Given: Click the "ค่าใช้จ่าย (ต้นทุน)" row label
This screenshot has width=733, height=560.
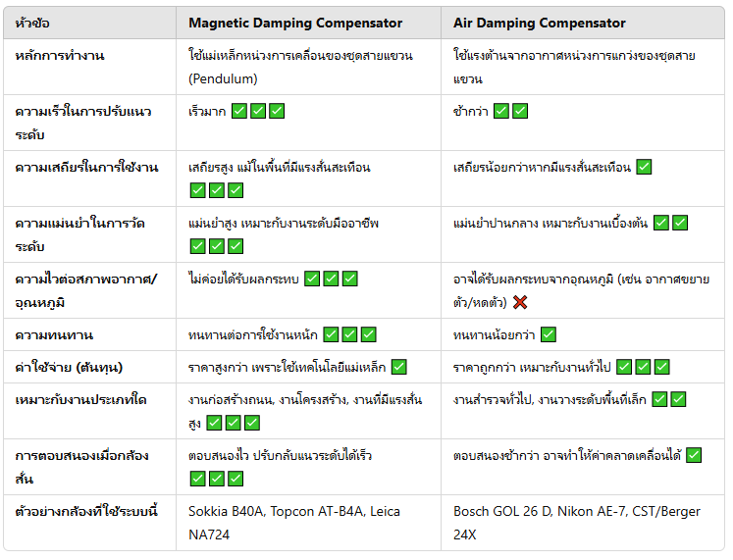Looking at the screenshot, I should pyautogui.click(x=76, y=367).
